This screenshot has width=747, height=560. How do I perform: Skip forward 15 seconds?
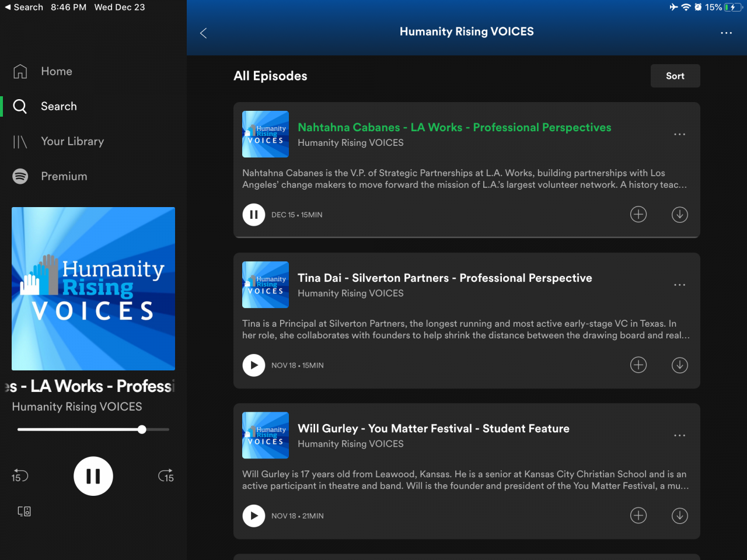coord(166,476)
